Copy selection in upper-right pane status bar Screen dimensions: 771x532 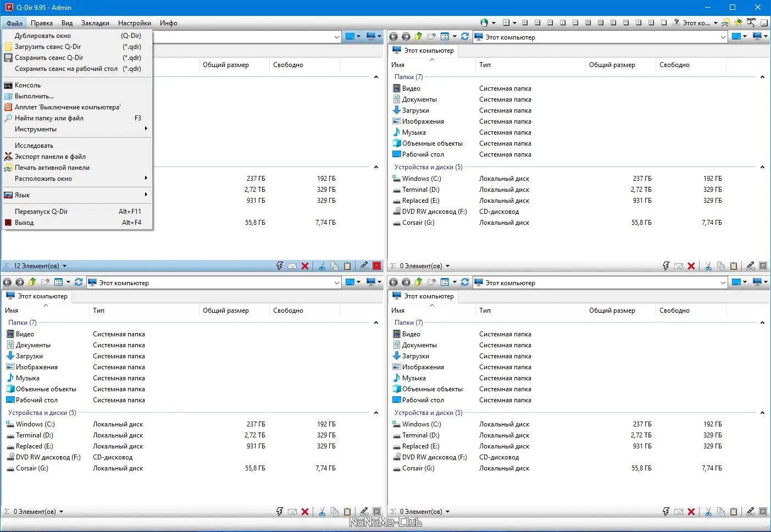pyautogui.click(x=721, y=266)
